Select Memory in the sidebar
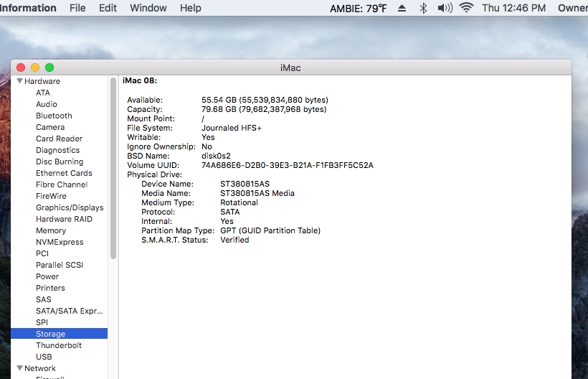Image resolution: width=588 pixels, height=379 pixels. coord(51,230)
